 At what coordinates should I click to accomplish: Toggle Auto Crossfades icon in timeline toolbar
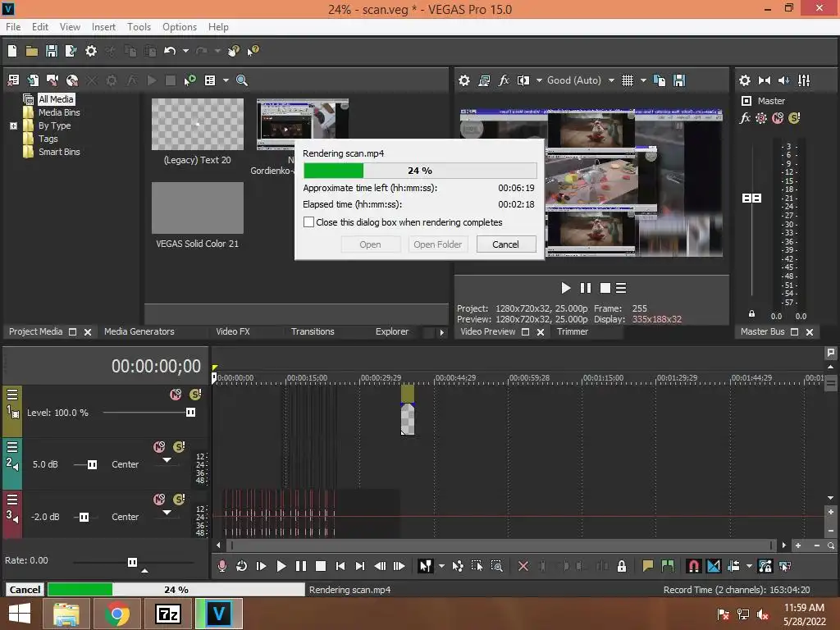point(714,566)
